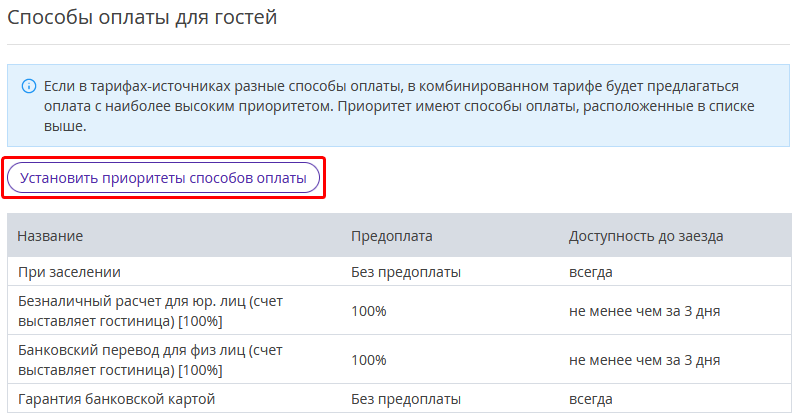Click 100% prepayment for физ лиц row
800x420 pixels.
point(368,360)
